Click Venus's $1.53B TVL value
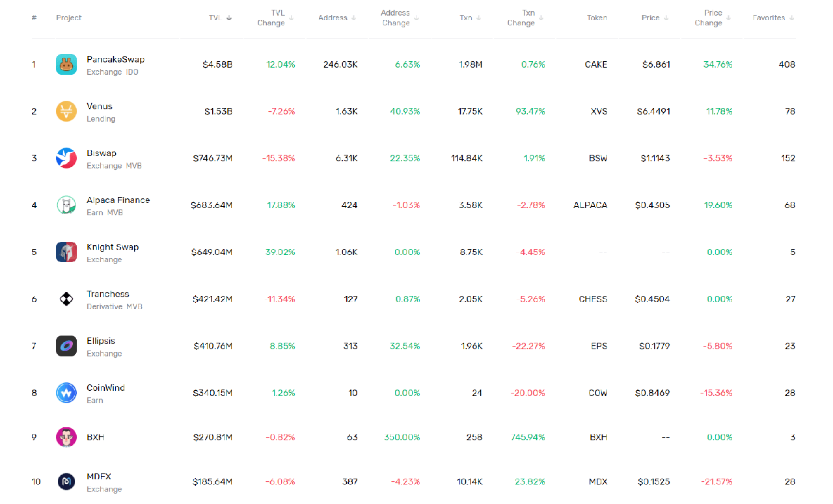The width and height of the screenshot is (833, 504). coord(218,111)
